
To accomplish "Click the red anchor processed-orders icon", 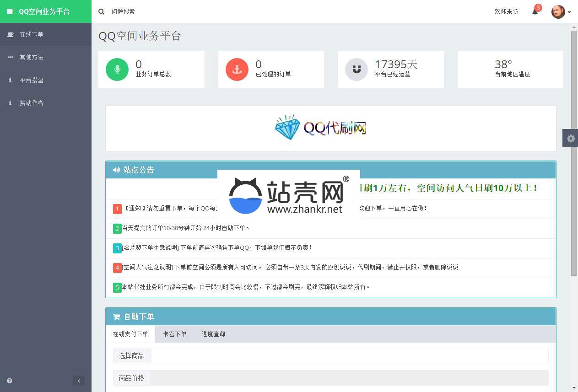I will [237, 69].
